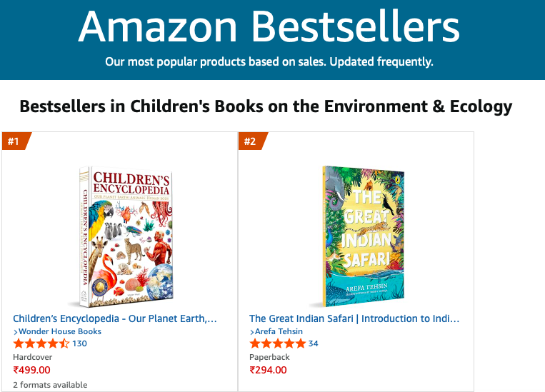This screenshot has height=392, width=545.
Task: View the 130 reviews for Children's Encyclopedia
Action: [79, 343]
